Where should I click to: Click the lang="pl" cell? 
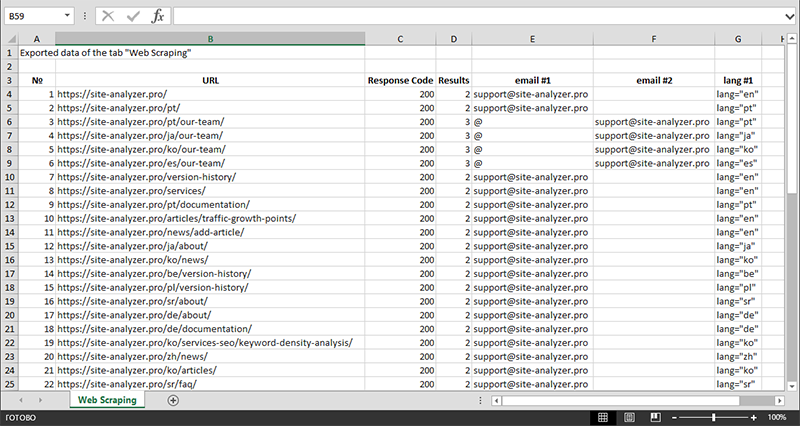[x=738, y=287]
